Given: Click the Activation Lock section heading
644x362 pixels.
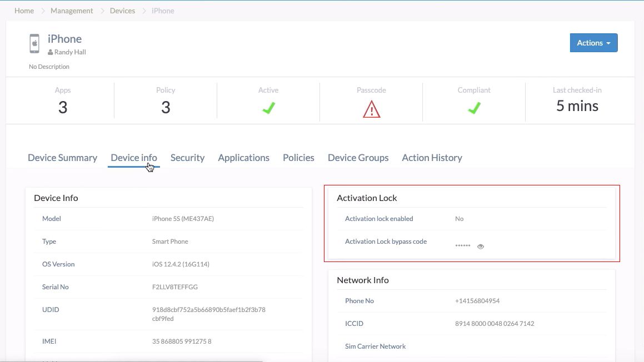Looking at the screenshot, I should point(367,198).
